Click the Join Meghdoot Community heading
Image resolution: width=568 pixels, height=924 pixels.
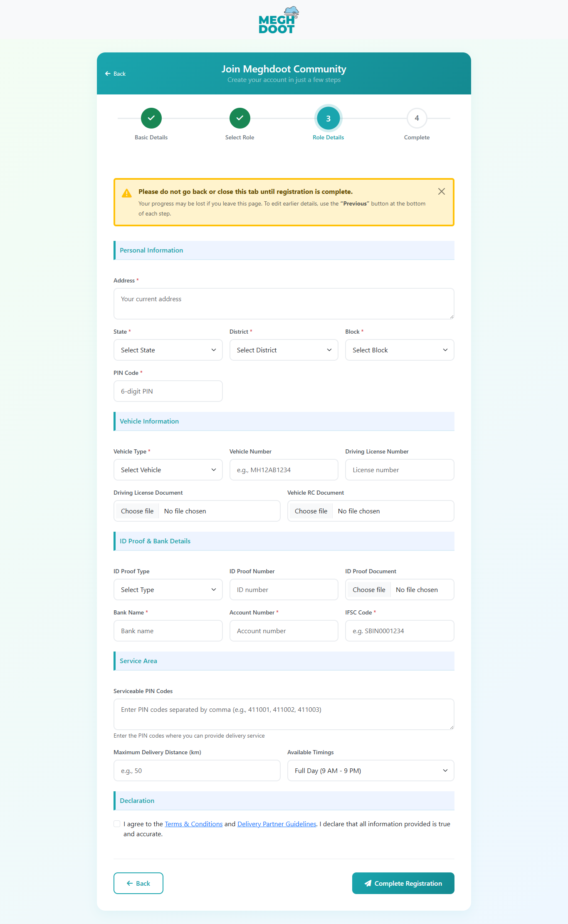pyautogui.click(x=284, y=69)
